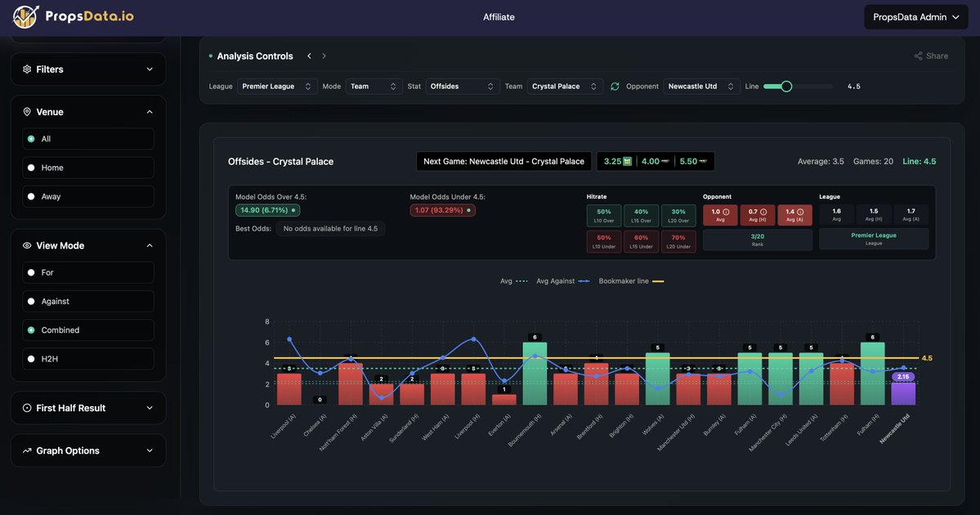Screen dimensions: 980x515
Task: Open the PropsData Admin account menu
Action: click(915, 17)
